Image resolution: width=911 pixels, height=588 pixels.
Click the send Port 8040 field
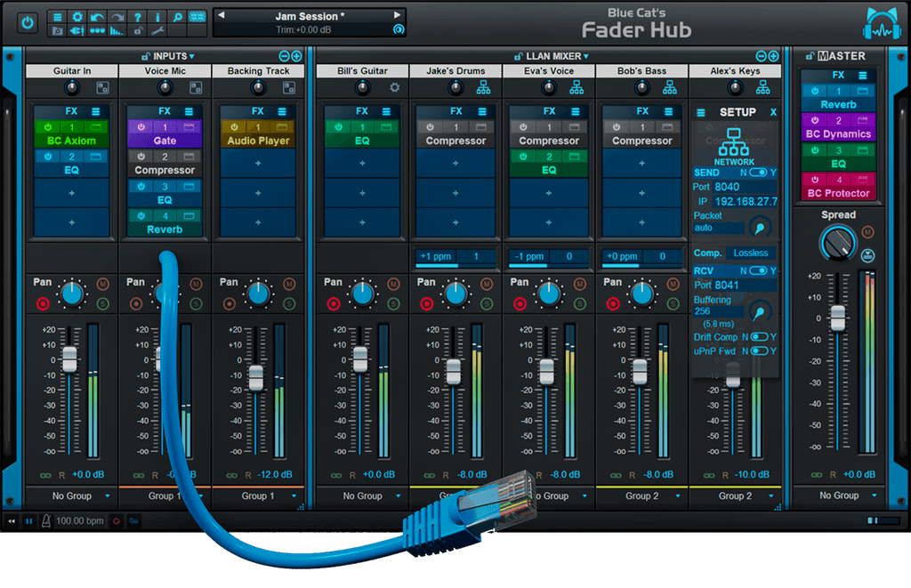[745, 187]
